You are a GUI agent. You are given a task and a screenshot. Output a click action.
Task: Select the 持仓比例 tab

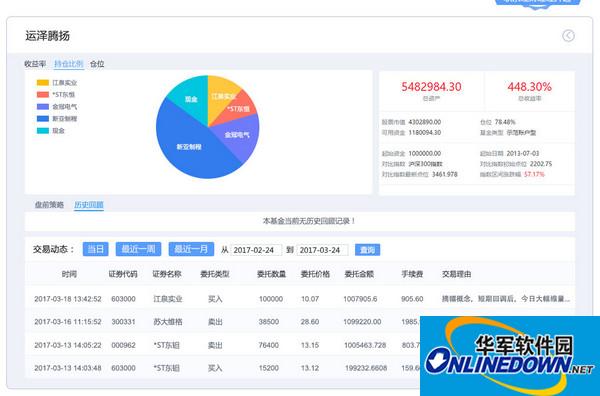[x=68, y=64]
